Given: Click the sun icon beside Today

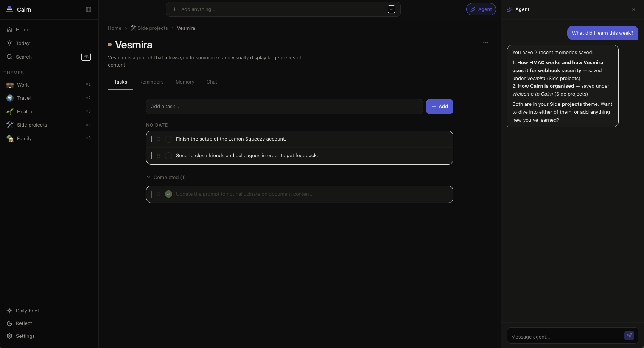Looking at the screenshot, I should pos(9,43).
